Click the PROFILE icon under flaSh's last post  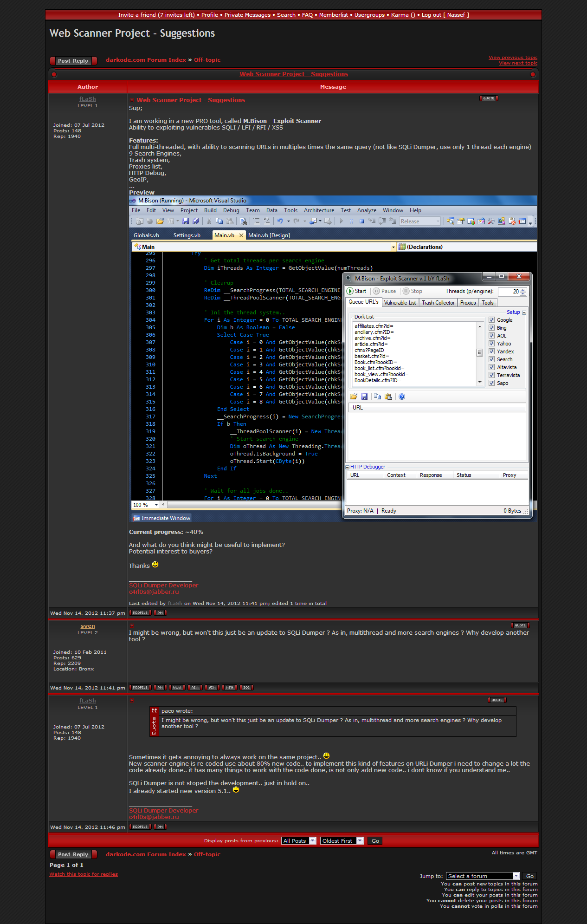[x=140, y=827]
